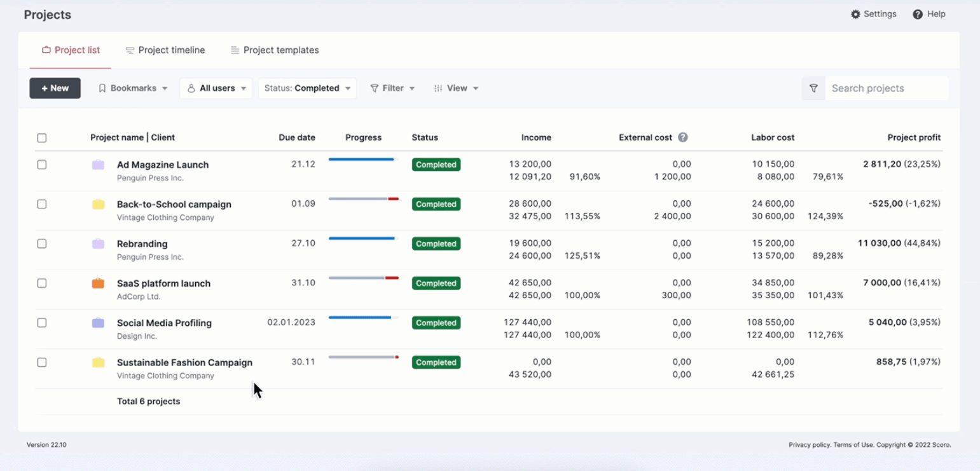Select the Sustainable Fashion Campaign row checkbox
Screen dimensions: 980x471
tap(42, 362)
